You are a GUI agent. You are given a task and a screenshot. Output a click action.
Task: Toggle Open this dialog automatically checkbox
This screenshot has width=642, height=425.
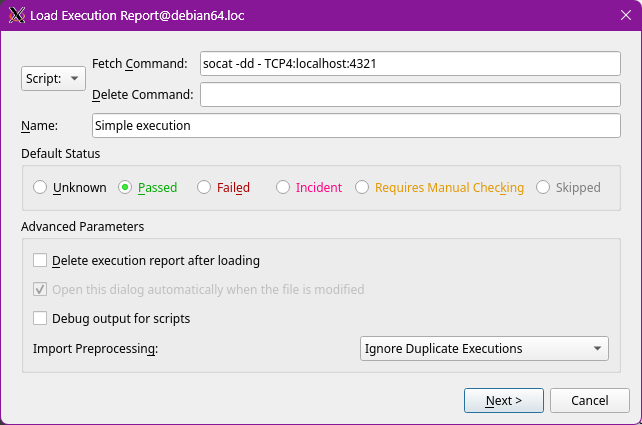(x=40, y=290)
